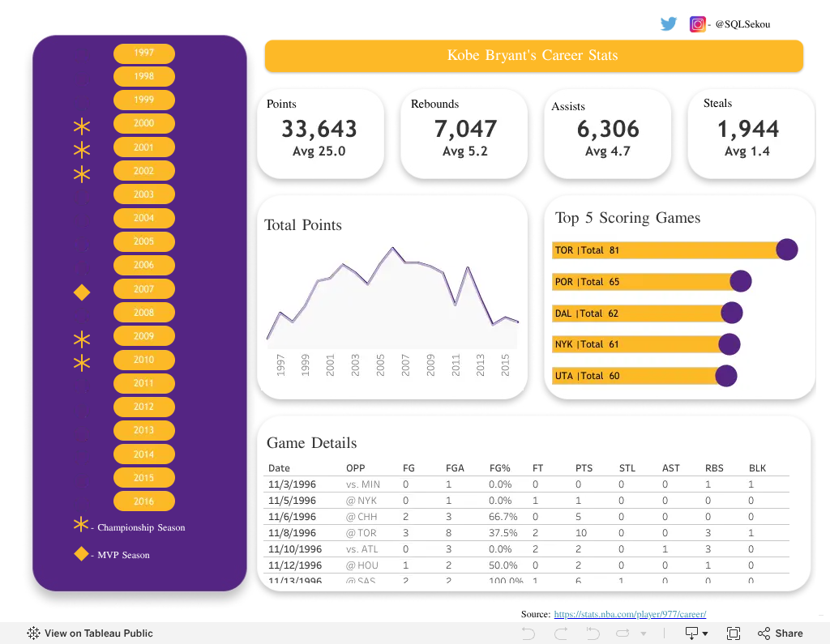Click the 2009 championship asterisk marker
This screenshot has height=644, width=830.
pyautogui.click(x=82, y=339)
